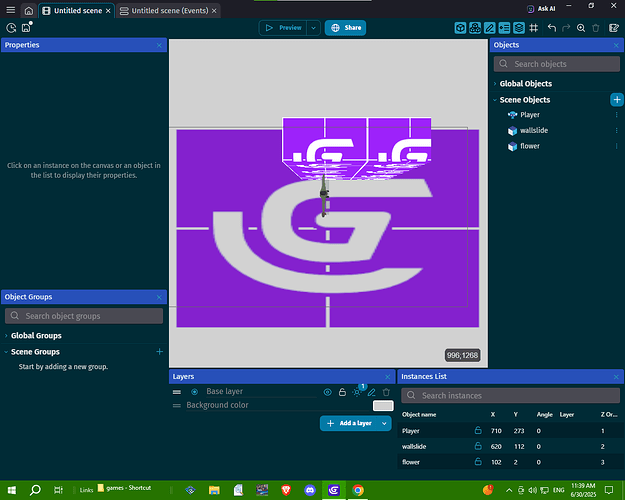Edit Base layer properties pencil icon
The width and height of the screenshot is (625, 500).
pyautogui.click(x=371, y=392)
